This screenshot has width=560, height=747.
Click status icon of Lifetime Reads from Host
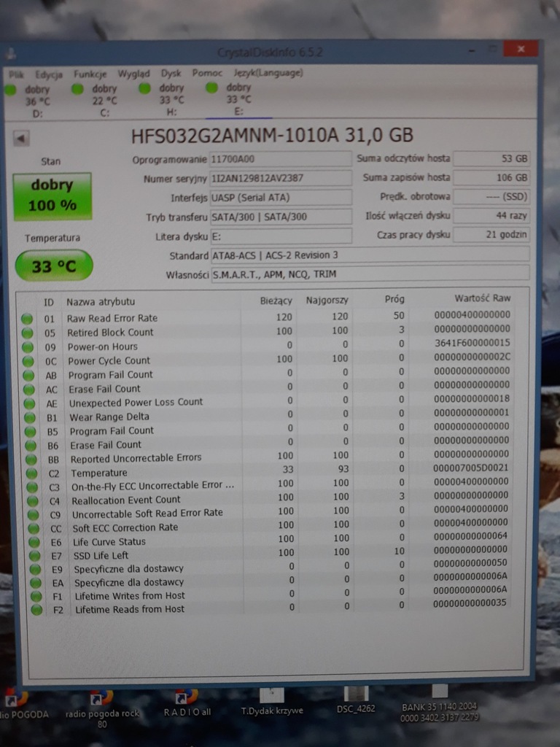pyautogui.click(x=36, y=610)
